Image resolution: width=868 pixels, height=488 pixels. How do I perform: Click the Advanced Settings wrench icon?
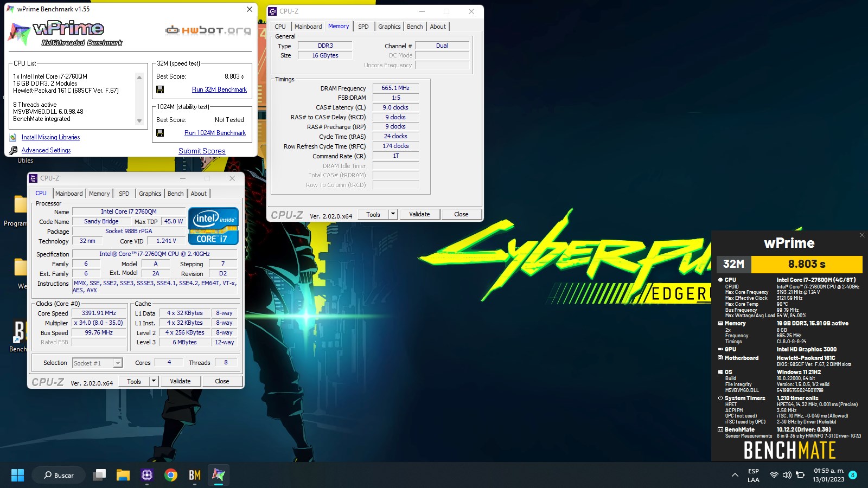(13, 150)
